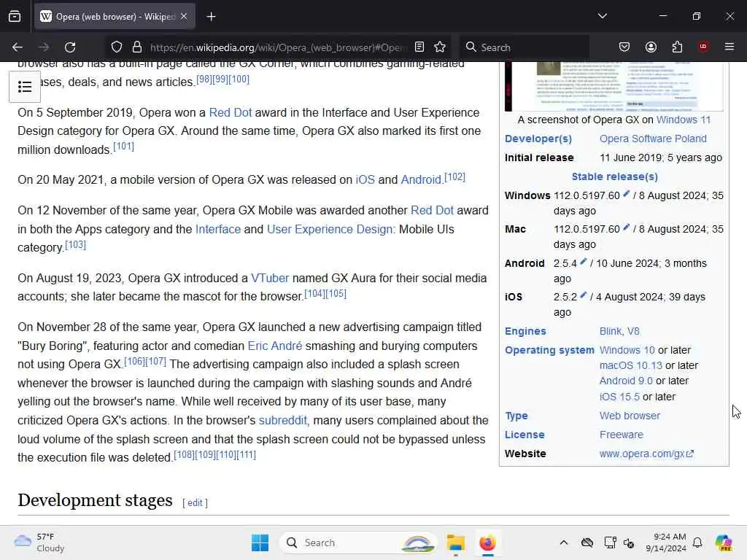The width and height of the screenshot is (747, 560).
Task: Expand the list all tabs chevron
Action: [603, 16]
